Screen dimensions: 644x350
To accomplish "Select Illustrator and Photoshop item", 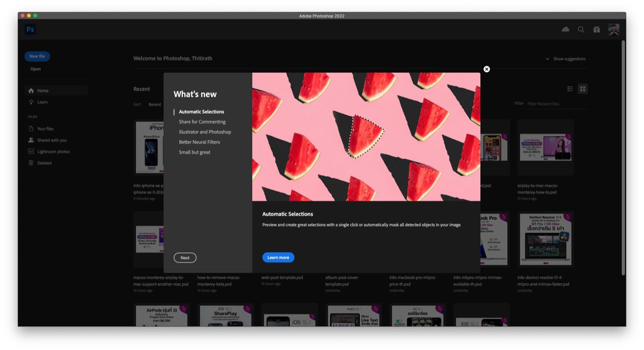I will coord(205,132).
